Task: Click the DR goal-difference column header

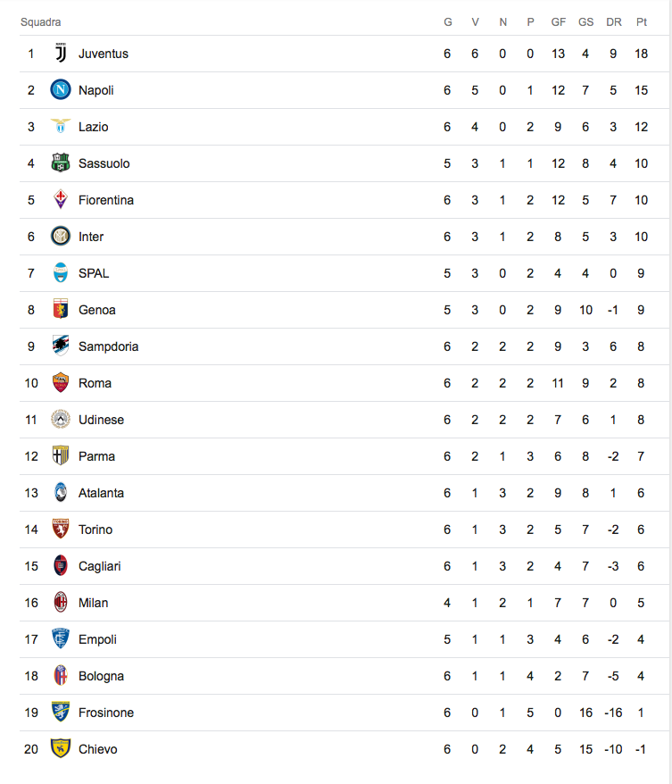Action: [613, 22]
